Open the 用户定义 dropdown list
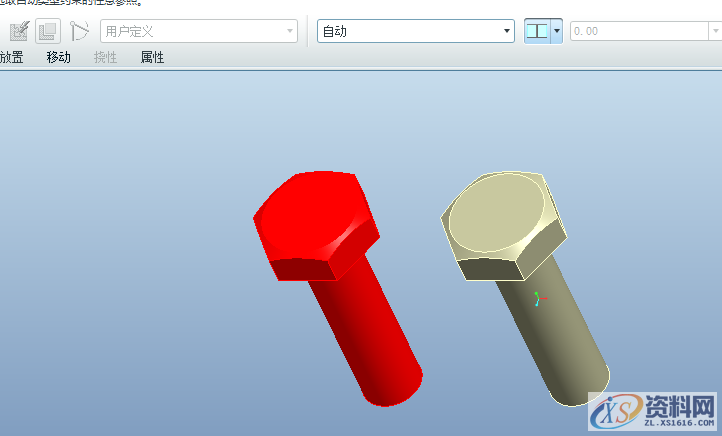The width and height of the screenshot is (722, 436). tap(198, 31)
